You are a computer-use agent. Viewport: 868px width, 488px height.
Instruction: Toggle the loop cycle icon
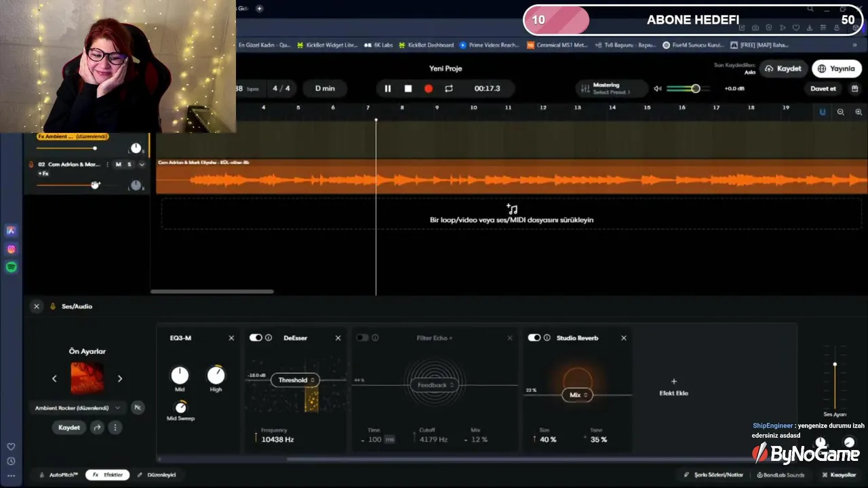449,89
